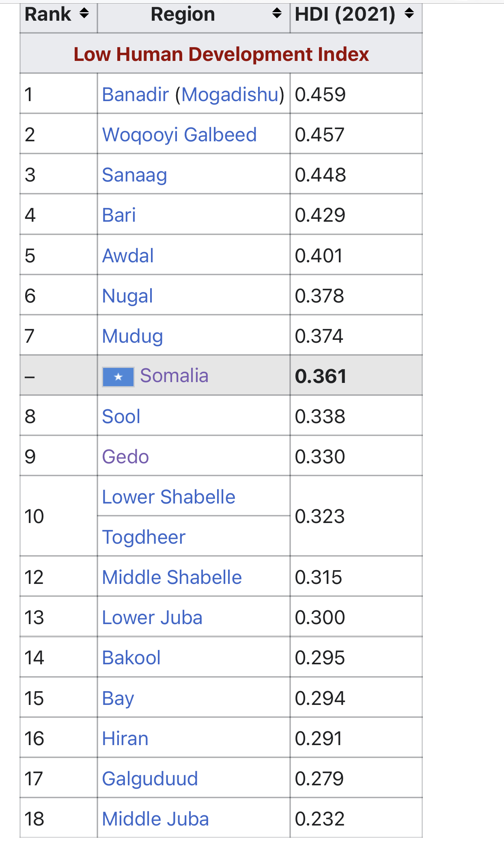Visit the Sanaag region page
The height and width of the screenshot is (845, 504).
point(134,175)
